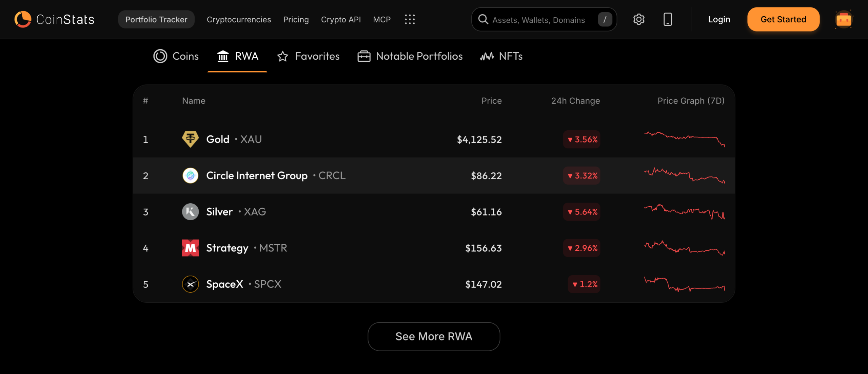Image resolution: width=868 pixels, height=374 pixels.
Task: Switch to the NFTs tab
Action: [501, 56]
